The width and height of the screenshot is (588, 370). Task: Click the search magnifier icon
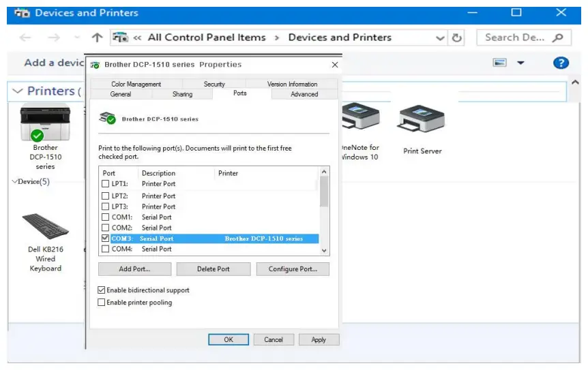pyautogui.click(x=558, y=37)
